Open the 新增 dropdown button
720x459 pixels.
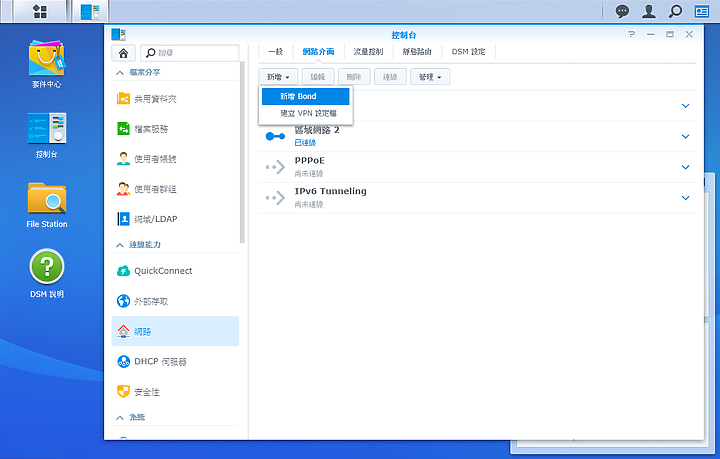[278, 77]
